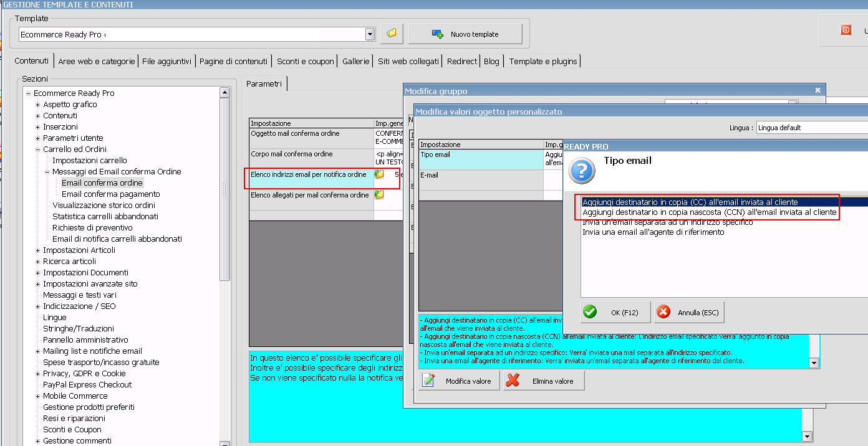Open folder icon in Elenco allegati row
Screen dimensions: 868x446
379,195
